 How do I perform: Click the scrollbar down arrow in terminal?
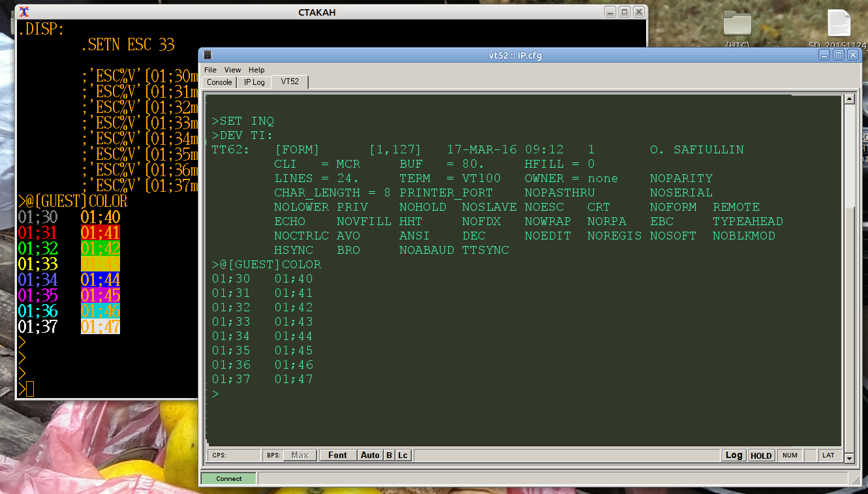point(849,458)
